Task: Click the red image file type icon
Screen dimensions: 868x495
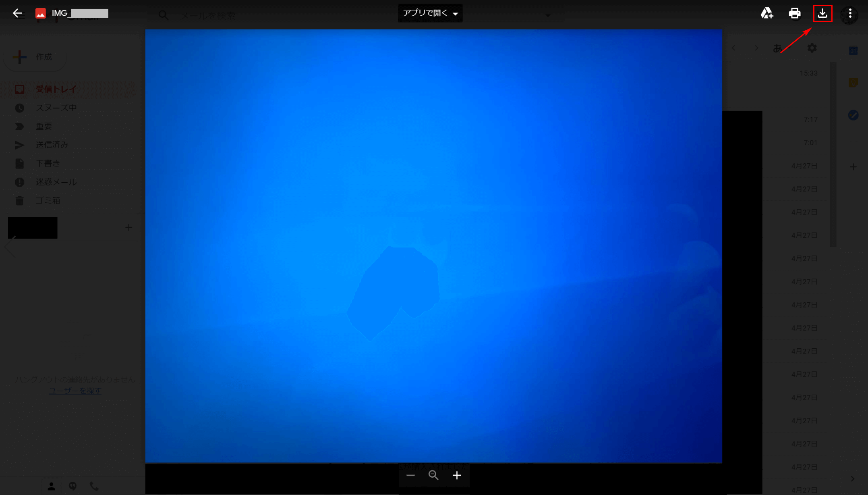Action: pyautogui.click(x=40, y=13)
